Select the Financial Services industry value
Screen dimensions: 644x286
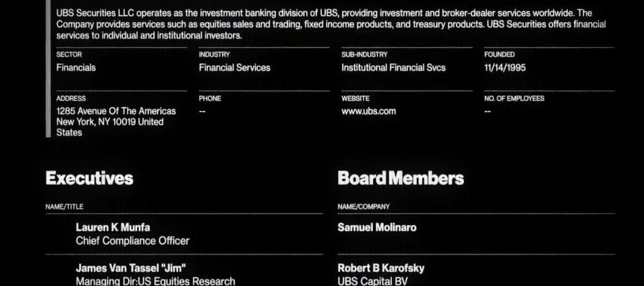point(235,68)
